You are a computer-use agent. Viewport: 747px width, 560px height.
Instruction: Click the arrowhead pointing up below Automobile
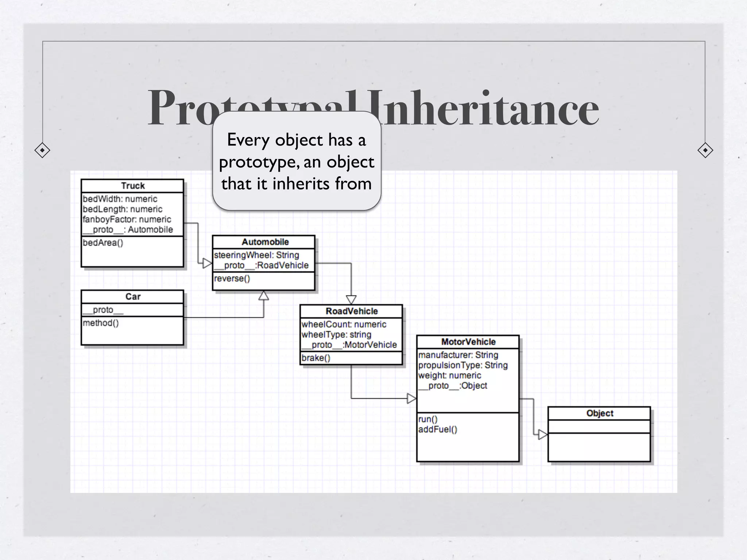pos(264,296)
